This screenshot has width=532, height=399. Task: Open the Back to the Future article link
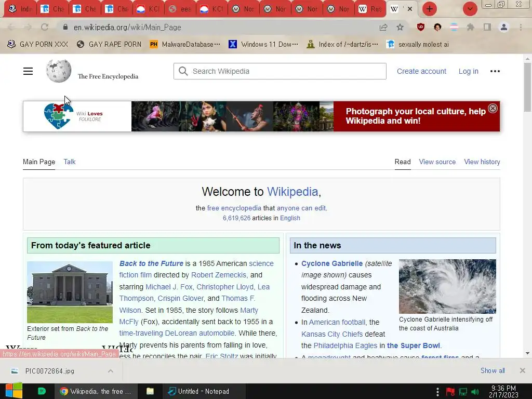[x=151, y=263]
